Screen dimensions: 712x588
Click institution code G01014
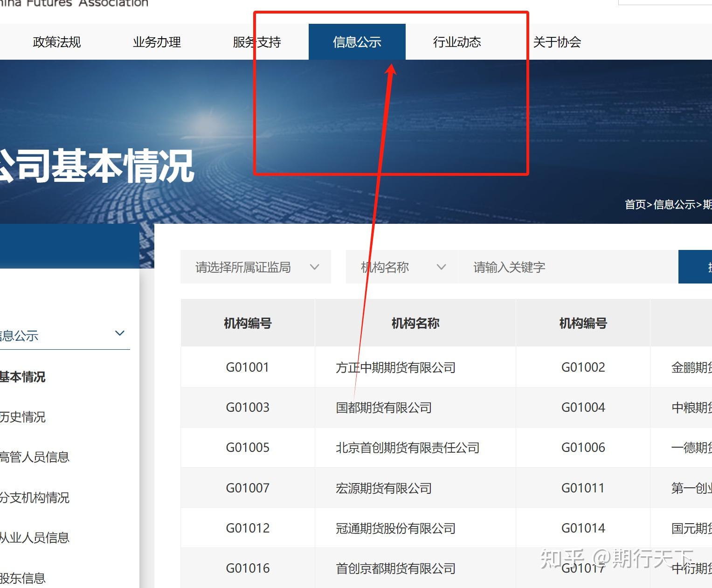pyautogui.click(x=583, y=528)
